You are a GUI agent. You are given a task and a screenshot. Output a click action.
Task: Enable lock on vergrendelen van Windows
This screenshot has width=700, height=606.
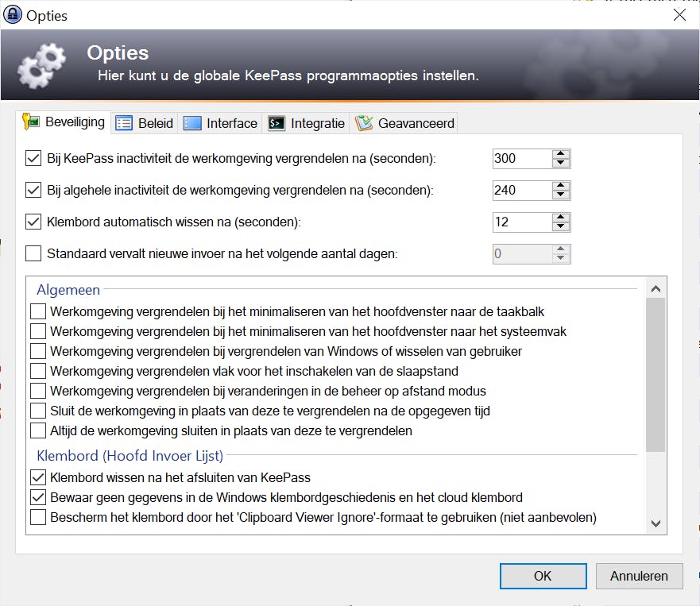click(38, 351)
